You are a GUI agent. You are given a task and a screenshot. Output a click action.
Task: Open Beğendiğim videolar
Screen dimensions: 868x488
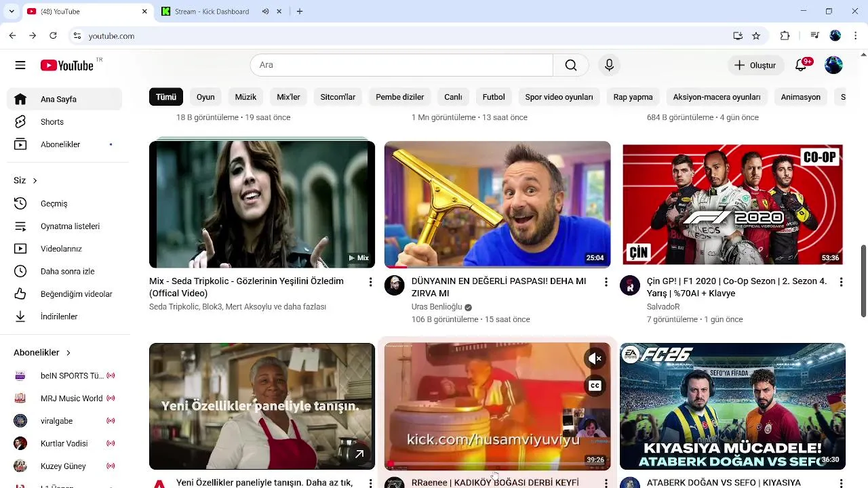[x=64, y=294]
